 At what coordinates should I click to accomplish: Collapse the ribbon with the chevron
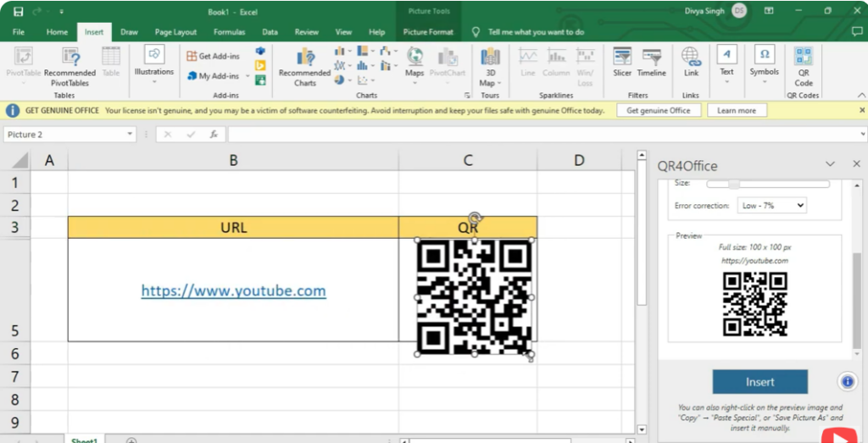[x=861, y=96]
